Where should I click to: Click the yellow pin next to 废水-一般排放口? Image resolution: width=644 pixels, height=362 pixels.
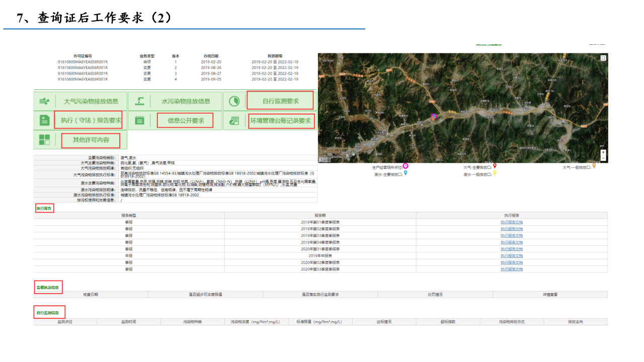tap(495, 174)
